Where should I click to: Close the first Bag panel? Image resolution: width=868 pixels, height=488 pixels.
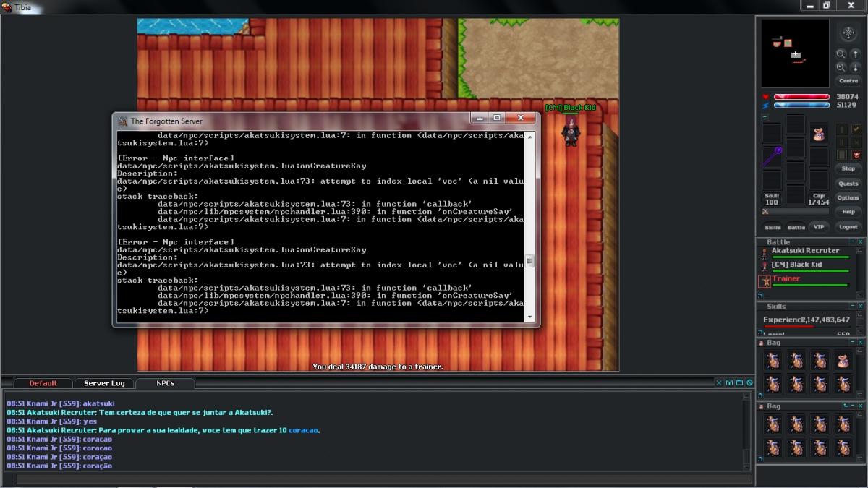[861, 343]
